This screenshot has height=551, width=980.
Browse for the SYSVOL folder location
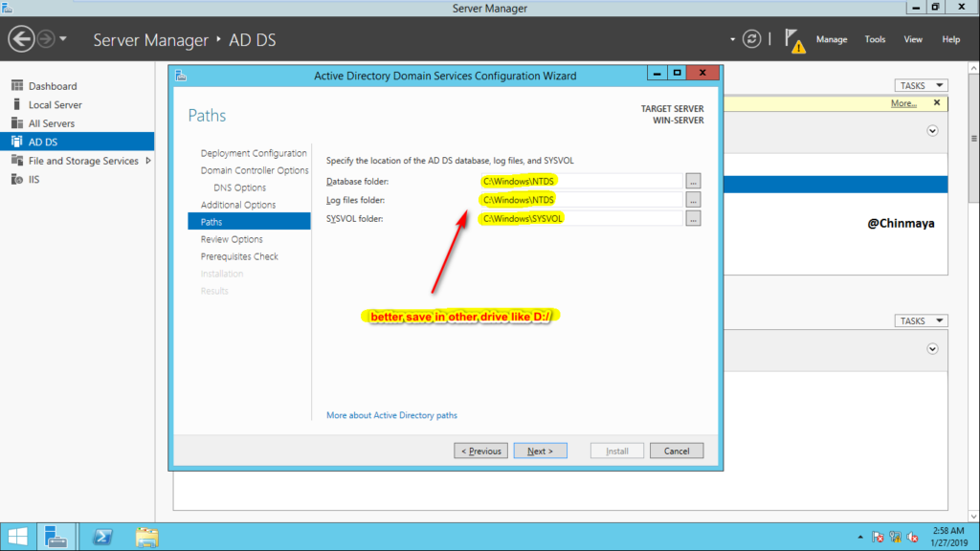pos(693,219)
